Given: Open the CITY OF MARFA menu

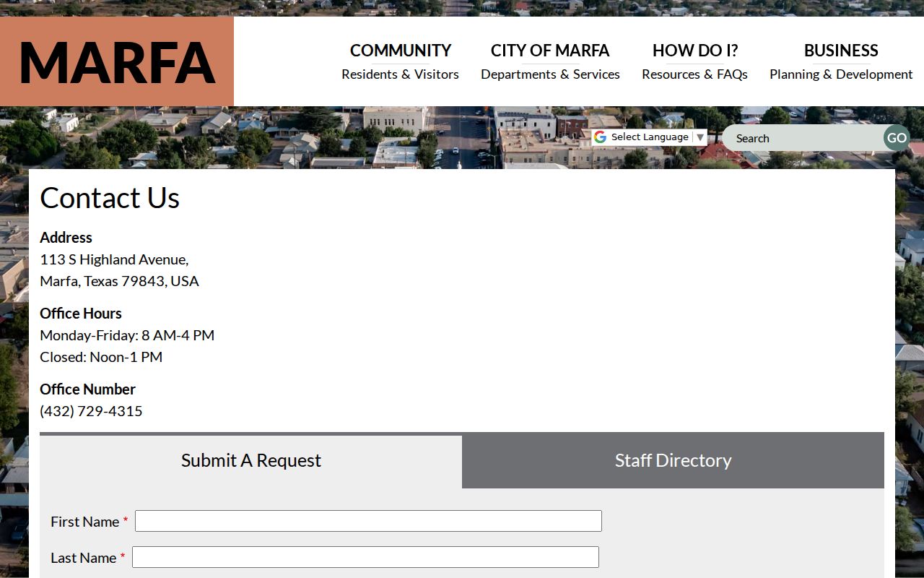Looking at the screenshot, I should (550, 61).
